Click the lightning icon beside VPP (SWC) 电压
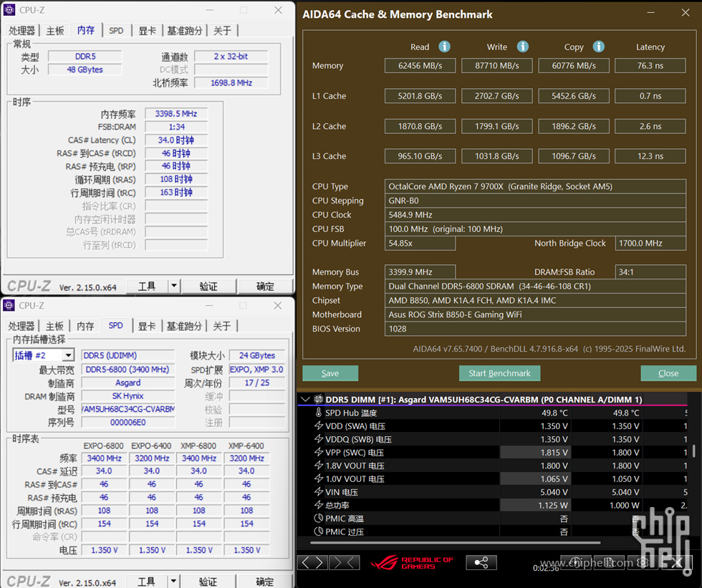Viewport: 702px width, 588px height. [x=318, y=452]
